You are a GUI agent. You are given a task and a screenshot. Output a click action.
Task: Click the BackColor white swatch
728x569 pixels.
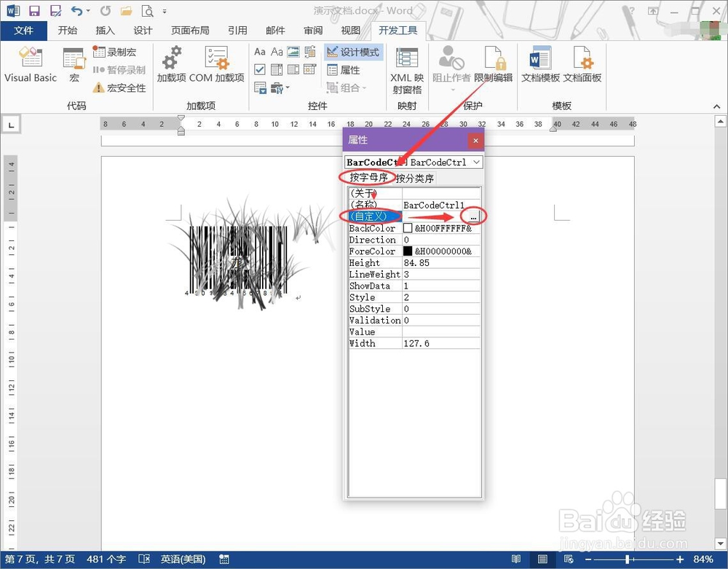[408, 228]
